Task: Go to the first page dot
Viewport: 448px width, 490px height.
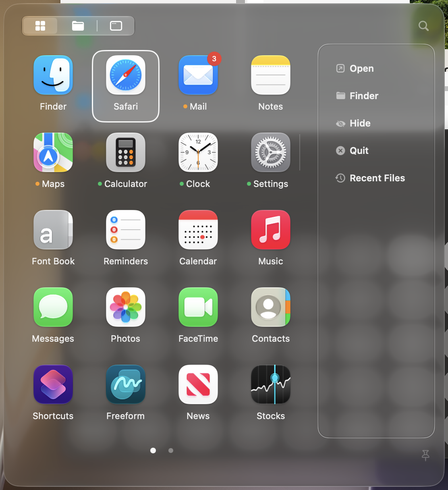Action: coord(153,451)
